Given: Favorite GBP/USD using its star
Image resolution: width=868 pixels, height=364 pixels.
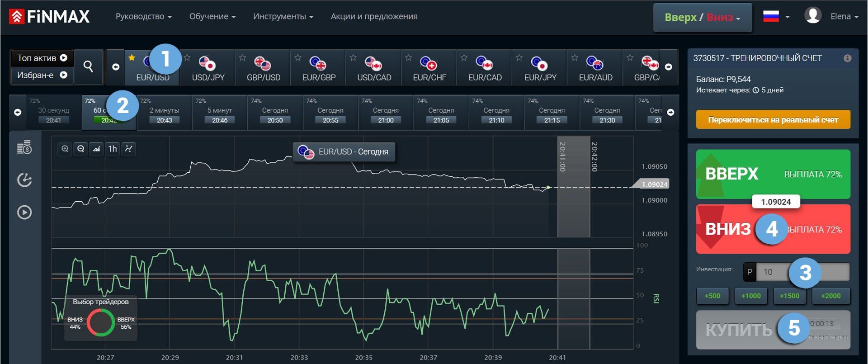Looking at the screenshot, I should [x=242, y=57].
